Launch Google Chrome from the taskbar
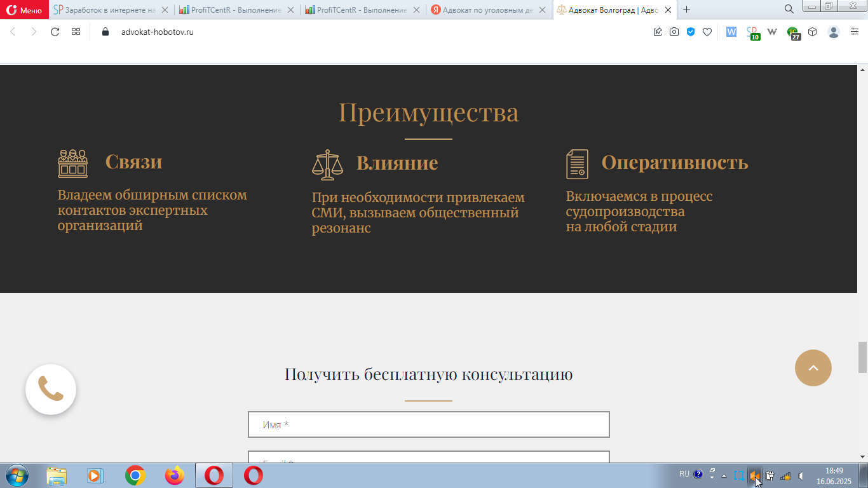 coord(135,475)
